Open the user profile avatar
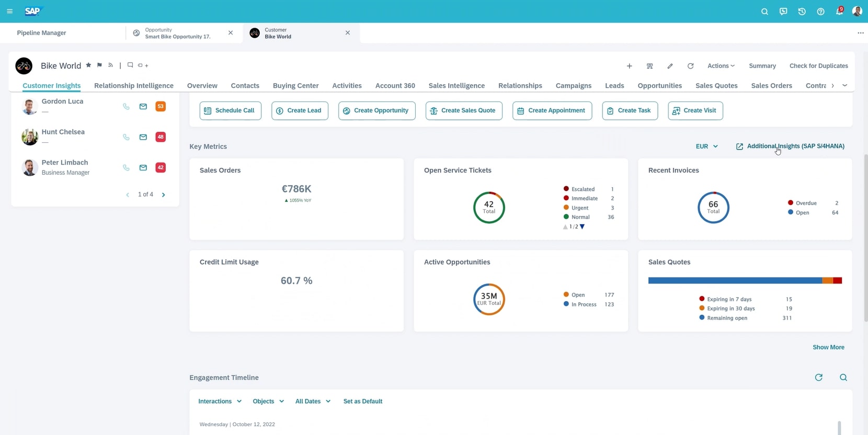The image size is (868, 435). click(x=857, y=11)
